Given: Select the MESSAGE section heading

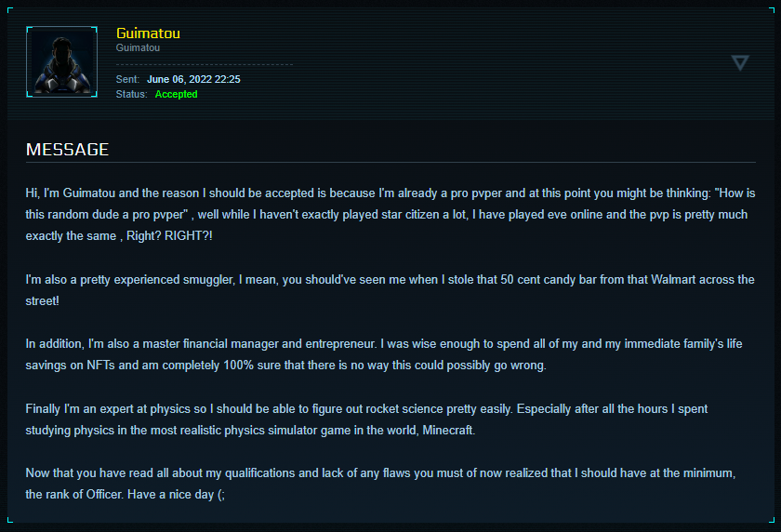Looking at the screenshot, I should click(67, 150).
